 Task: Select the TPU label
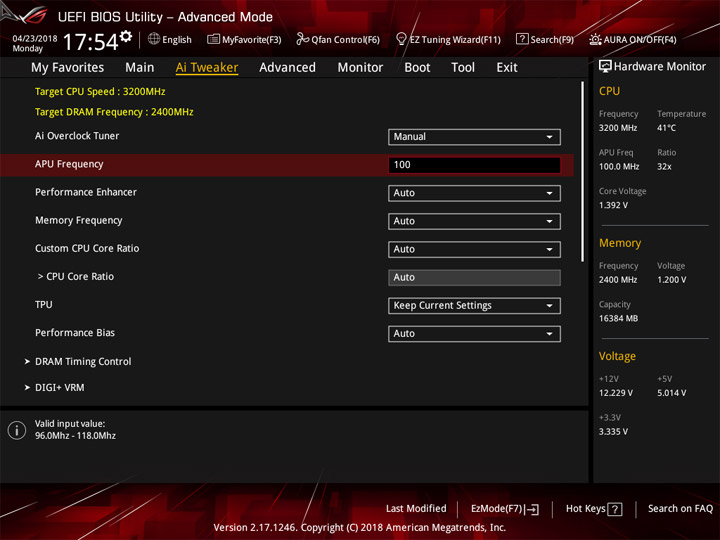(44, 304)
